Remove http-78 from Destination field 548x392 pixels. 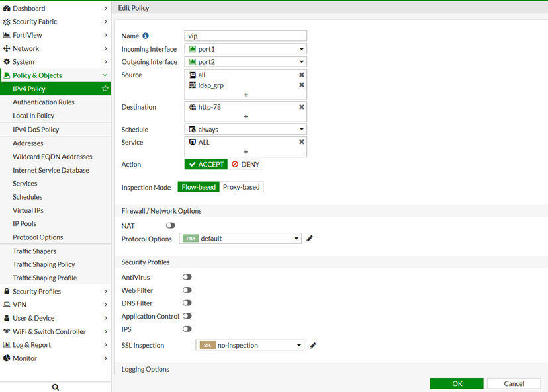click(x=302, y=107)
